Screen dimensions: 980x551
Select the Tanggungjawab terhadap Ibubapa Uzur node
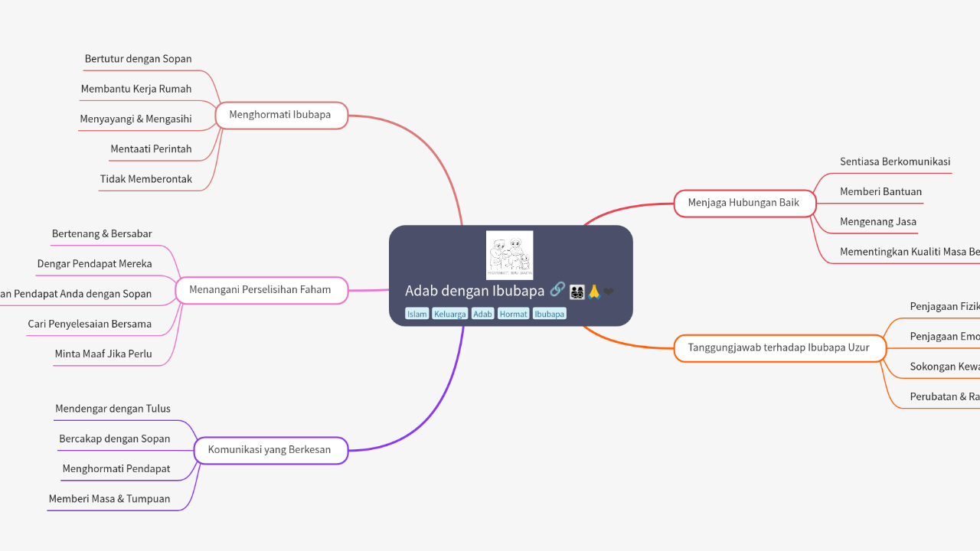(x=779, y=347)
